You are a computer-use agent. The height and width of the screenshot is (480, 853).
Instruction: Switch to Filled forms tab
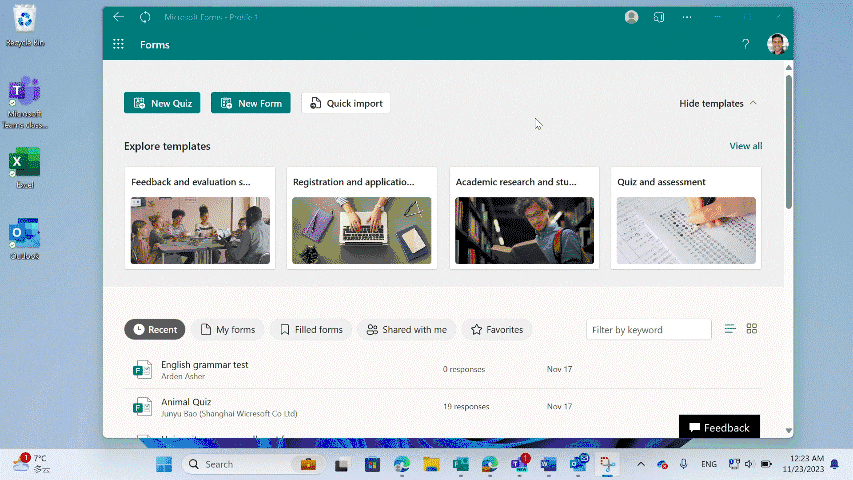[x=311, y=329]
